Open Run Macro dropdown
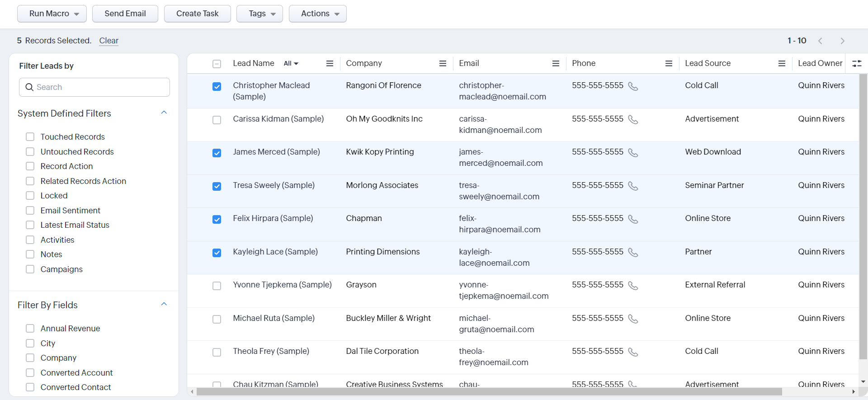868x400 pixels. click(52, 14)
